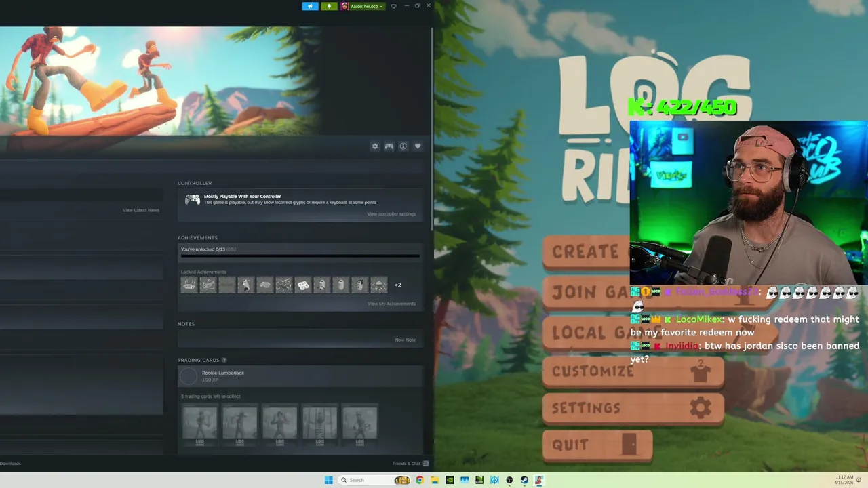Click New Note in Notes section
Viewport: 868px width, 488px height.
406,340
